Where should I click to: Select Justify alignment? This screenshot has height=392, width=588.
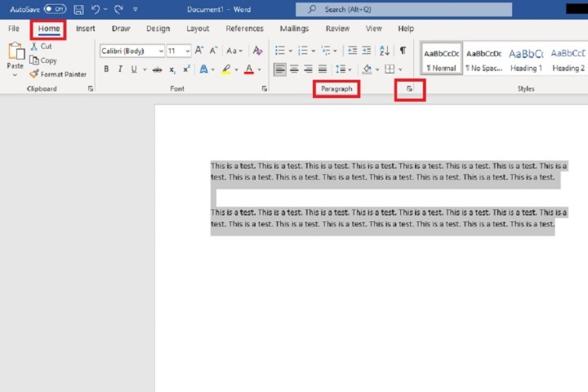click(x=323, y=69)
